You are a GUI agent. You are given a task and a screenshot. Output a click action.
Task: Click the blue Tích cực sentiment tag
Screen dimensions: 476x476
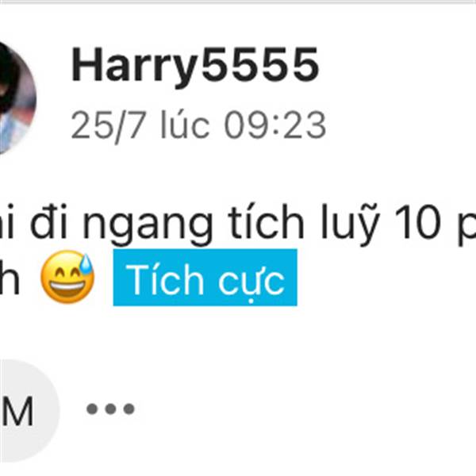tap(205, 278)
